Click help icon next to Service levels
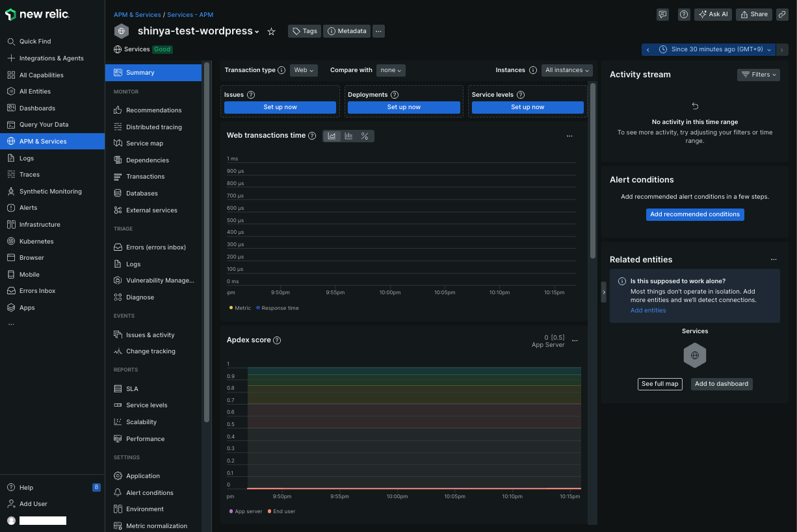 click(x=521, y=95)
